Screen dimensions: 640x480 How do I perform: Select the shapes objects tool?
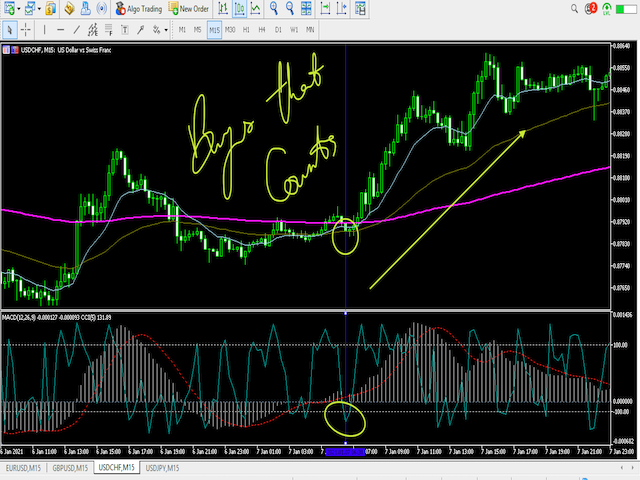[156, 30]
